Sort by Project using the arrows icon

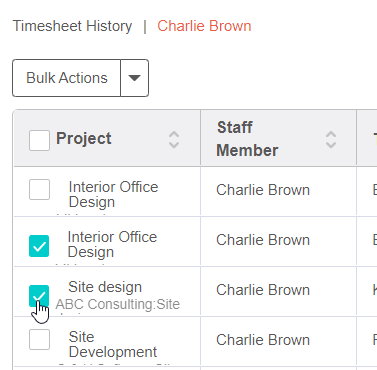click(x=174, y=139)
